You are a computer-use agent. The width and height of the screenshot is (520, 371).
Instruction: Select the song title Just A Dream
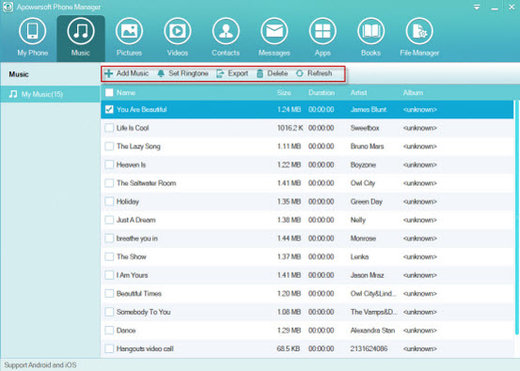tap(136, 220)
